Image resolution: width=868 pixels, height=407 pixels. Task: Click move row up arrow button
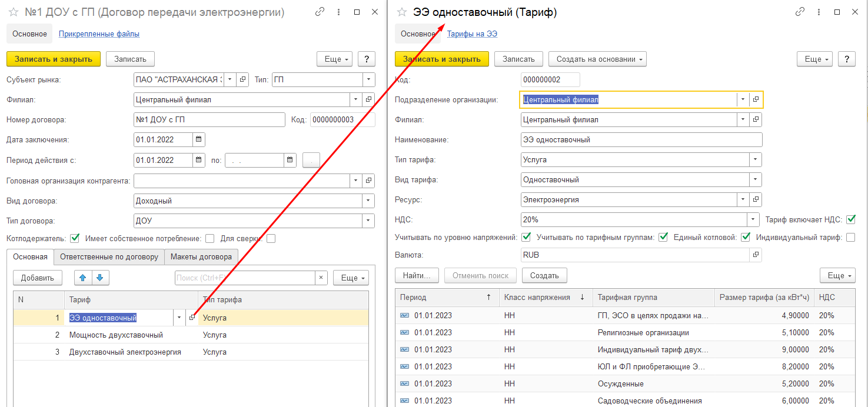click(83, 278)
